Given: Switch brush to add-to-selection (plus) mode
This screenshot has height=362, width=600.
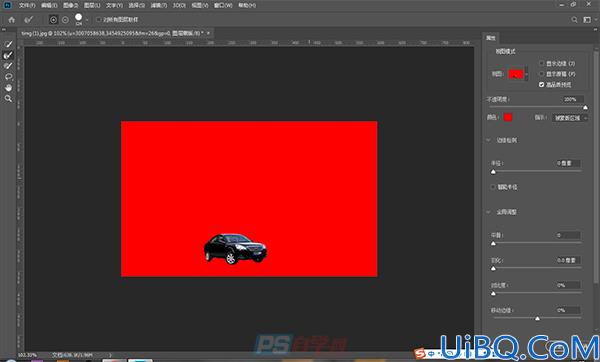Looking at the screenshot, I should 53,20.
